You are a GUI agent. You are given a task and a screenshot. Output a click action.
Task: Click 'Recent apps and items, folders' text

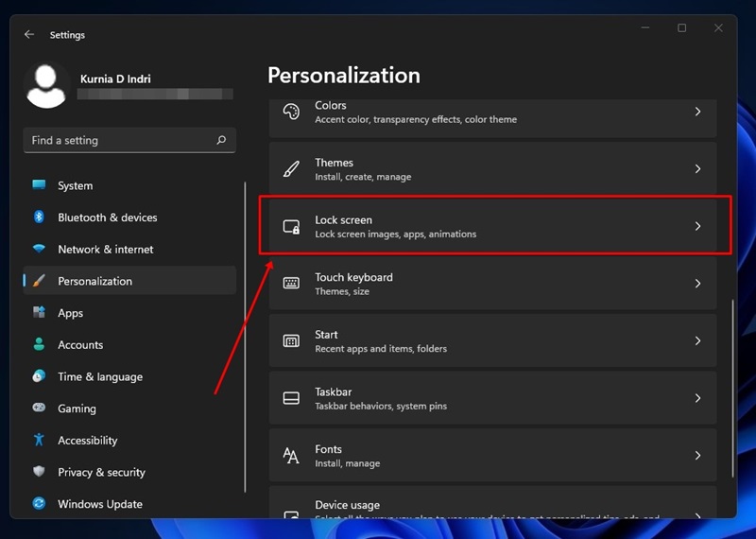[381, 349]
